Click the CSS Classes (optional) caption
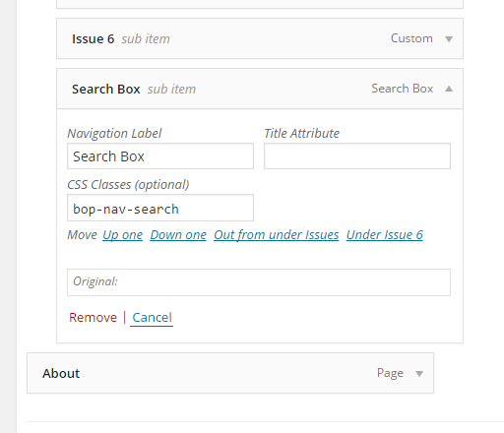The width and height of the screenshot is (504, 433). tap(128, 185)
